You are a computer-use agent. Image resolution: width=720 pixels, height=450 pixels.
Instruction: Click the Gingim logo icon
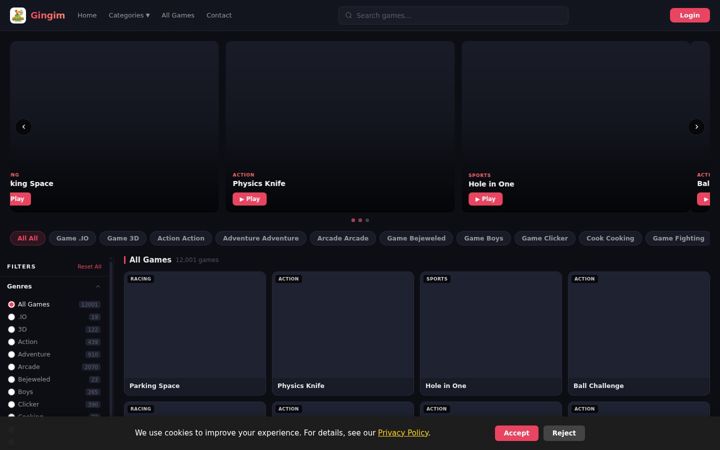tap(18, 15)
